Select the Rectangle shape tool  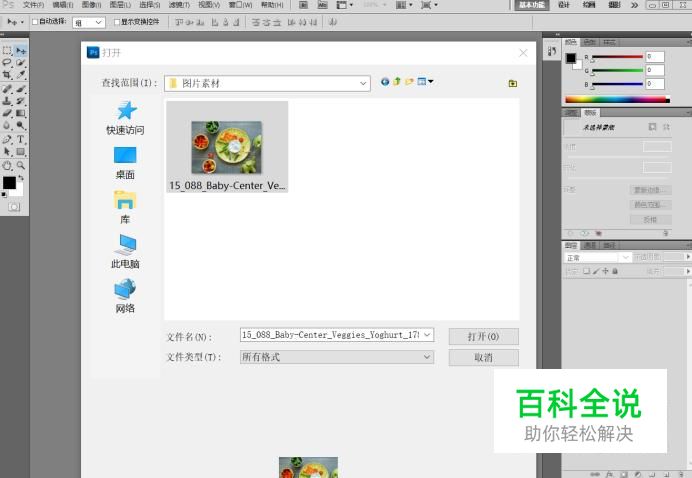coord(20,152)
